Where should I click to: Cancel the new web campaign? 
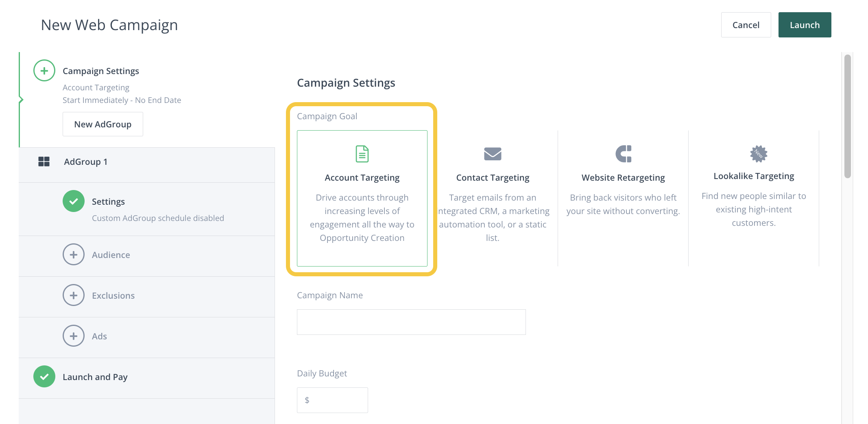click(x=746, y=25)
